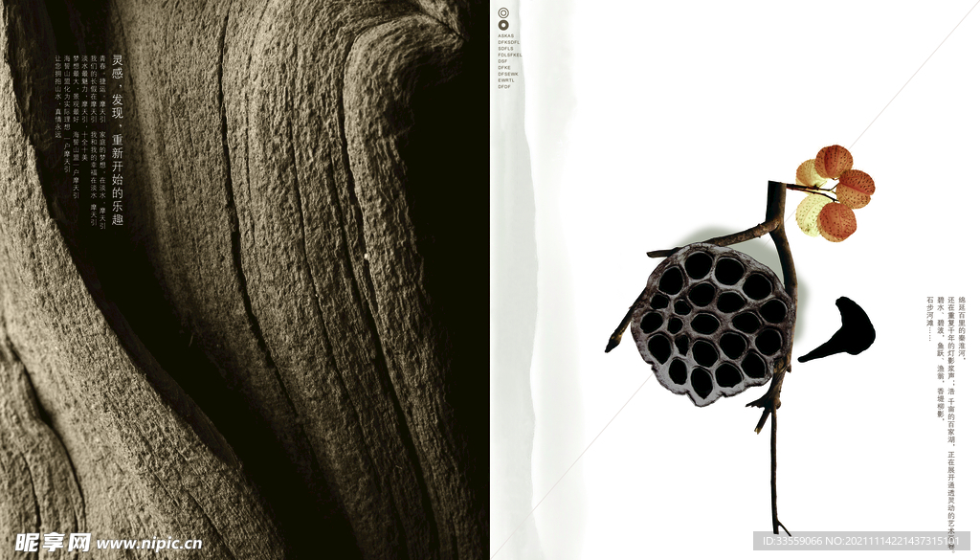Image resolution: width=980 pixels, height=560 pixels.
Task: Click the vertical line starting "碧水、碧波、鱼跃"
Action: (941, 357)
